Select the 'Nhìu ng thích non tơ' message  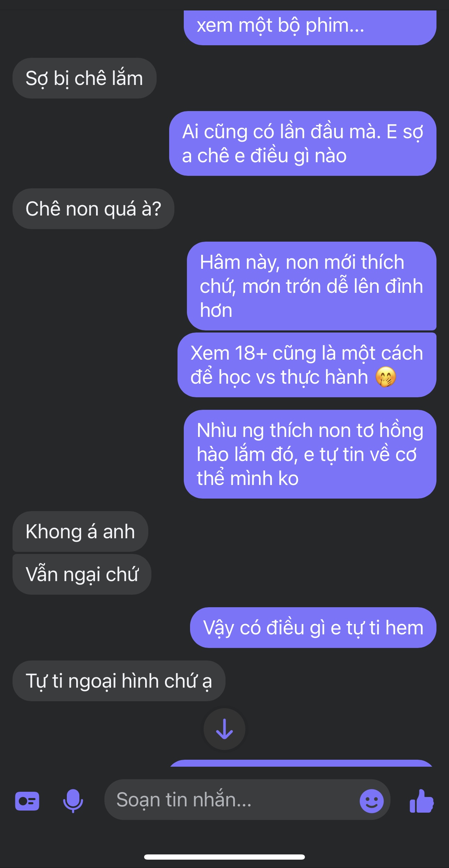pos(310,454)
